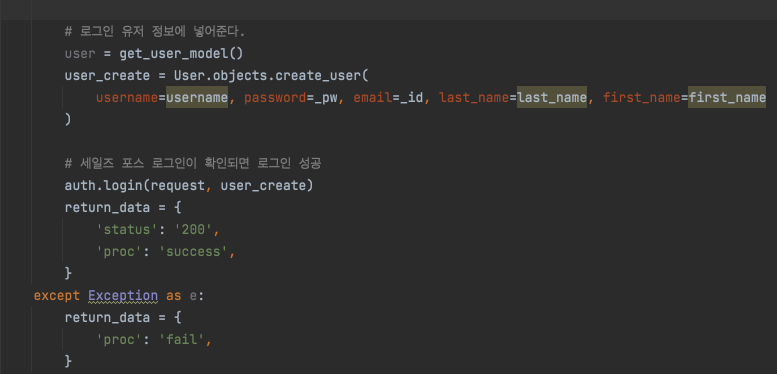Click 'request' argument in auth.login
Image resolution: width=777 pixels, height=374 pixels.
pyautogui.click(x=177, y=185)
